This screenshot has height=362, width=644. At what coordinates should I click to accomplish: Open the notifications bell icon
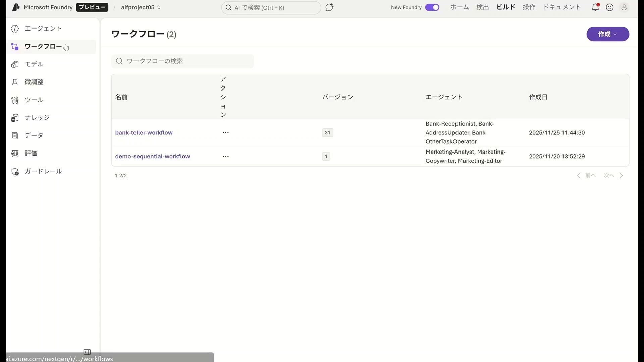tap(595, 7)
